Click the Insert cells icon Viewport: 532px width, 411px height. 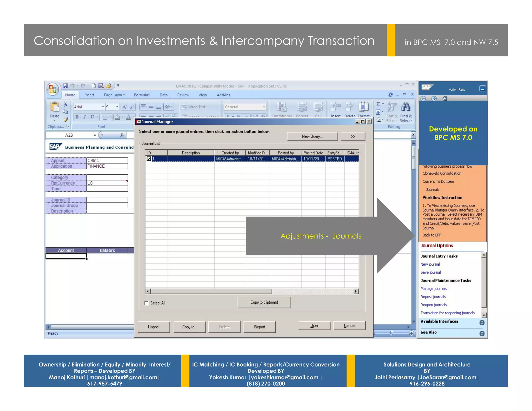335,107
